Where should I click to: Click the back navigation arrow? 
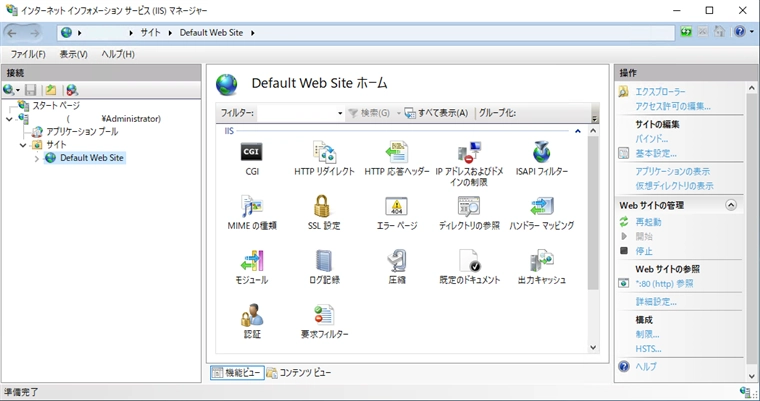coord(12,33)
